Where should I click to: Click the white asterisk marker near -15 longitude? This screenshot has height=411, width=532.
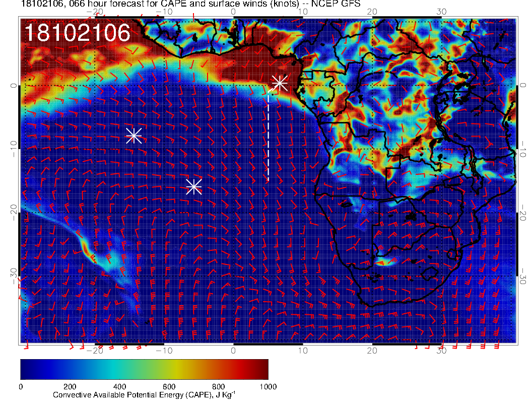point(134,135)
